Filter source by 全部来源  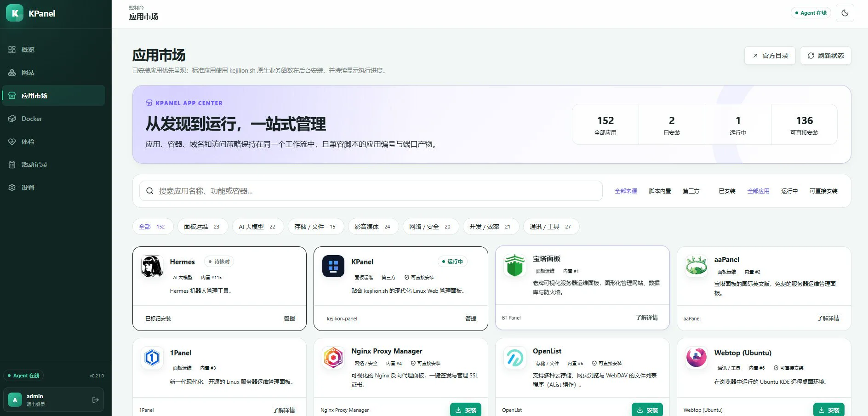pos(626,191)
